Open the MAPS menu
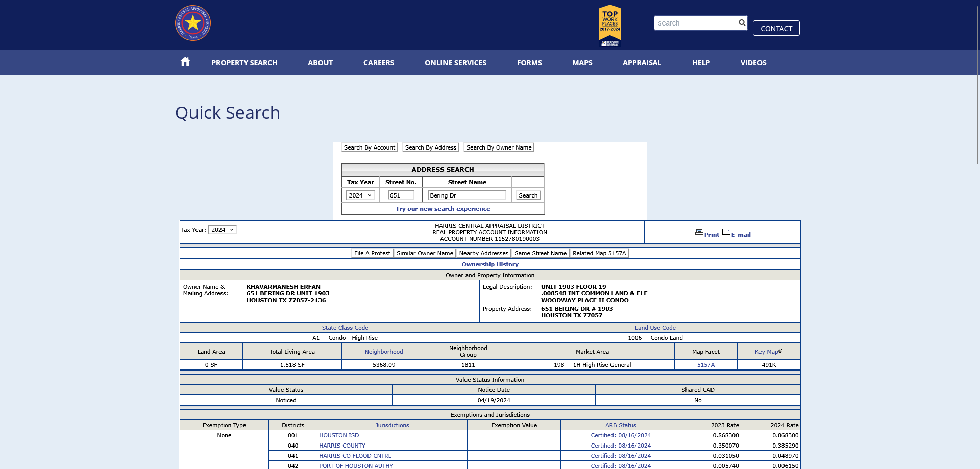Screen dimensions: 980x469 pos(582,63)
